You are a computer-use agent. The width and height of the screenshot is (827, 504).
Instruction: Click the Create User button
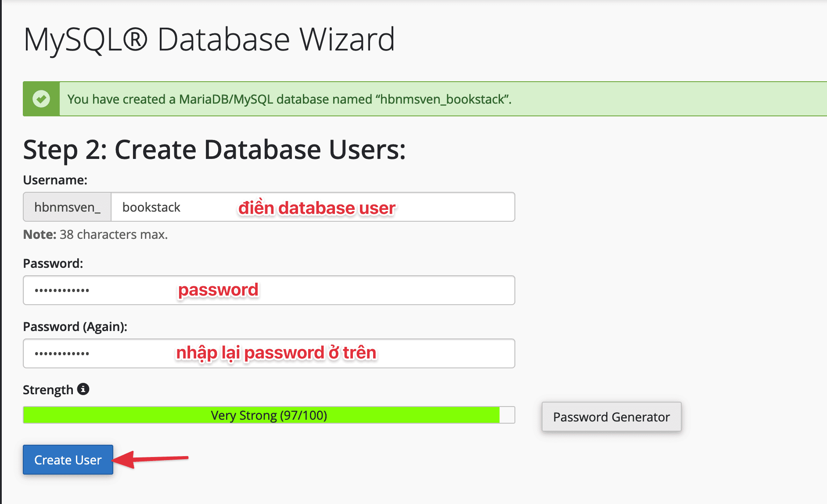(68, 460)
